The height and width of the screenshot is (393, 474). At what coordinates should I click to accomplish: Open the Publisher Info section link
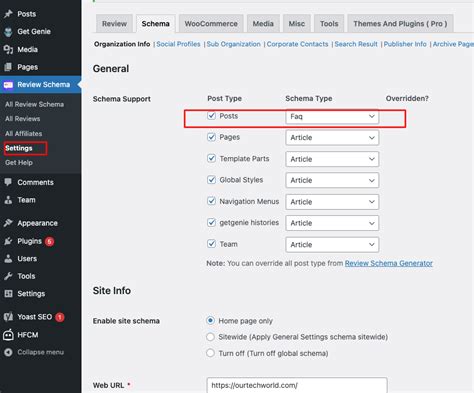pos(405,44)
